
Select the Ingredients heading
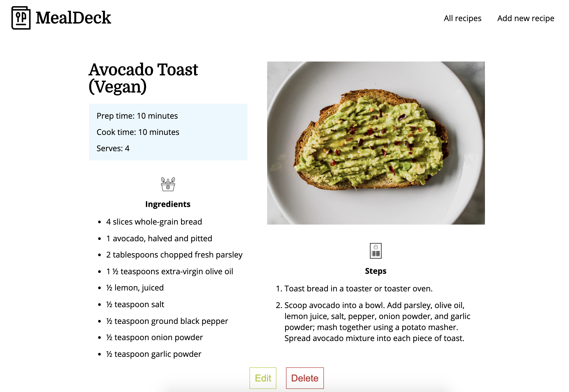coord(168,204)
